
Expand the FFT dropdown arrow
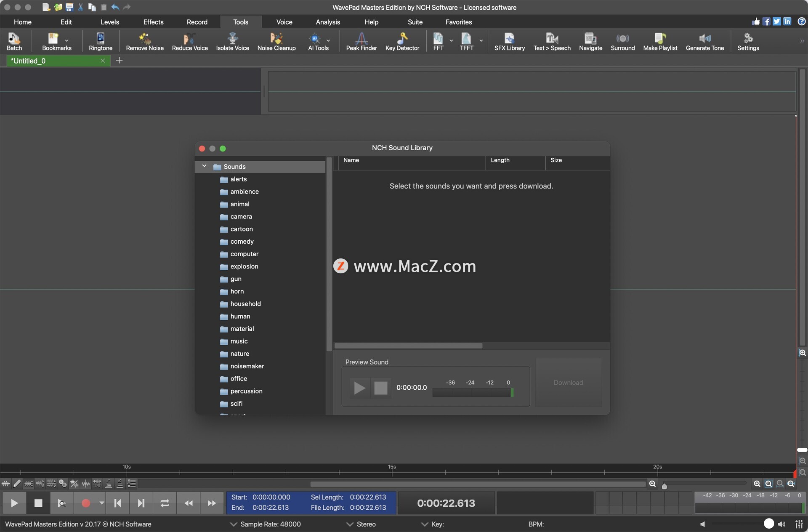tap(451, 41)
